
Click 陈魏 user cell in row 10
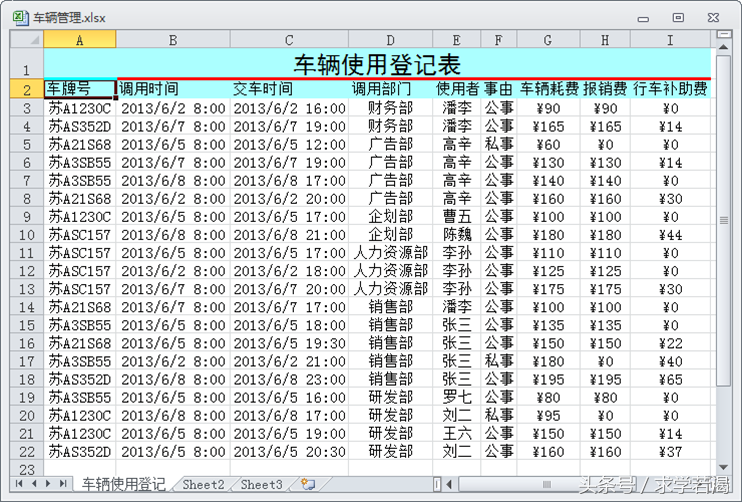pos(457,235)
